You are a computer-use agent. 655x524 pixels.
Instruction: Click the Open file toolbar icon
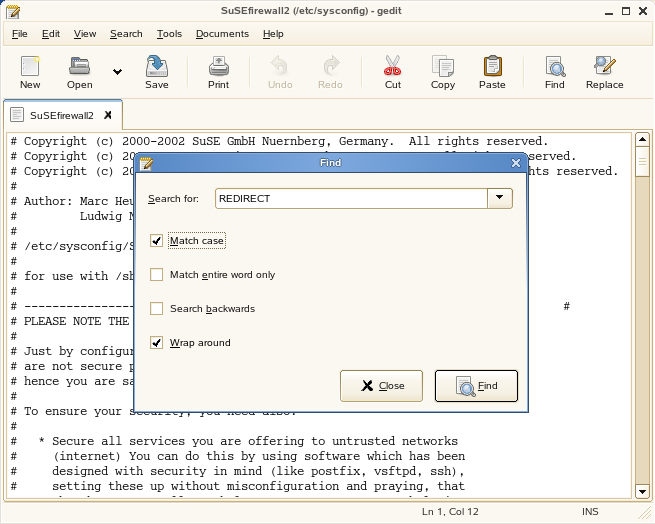pyautogui.click(x=80, y=67)
